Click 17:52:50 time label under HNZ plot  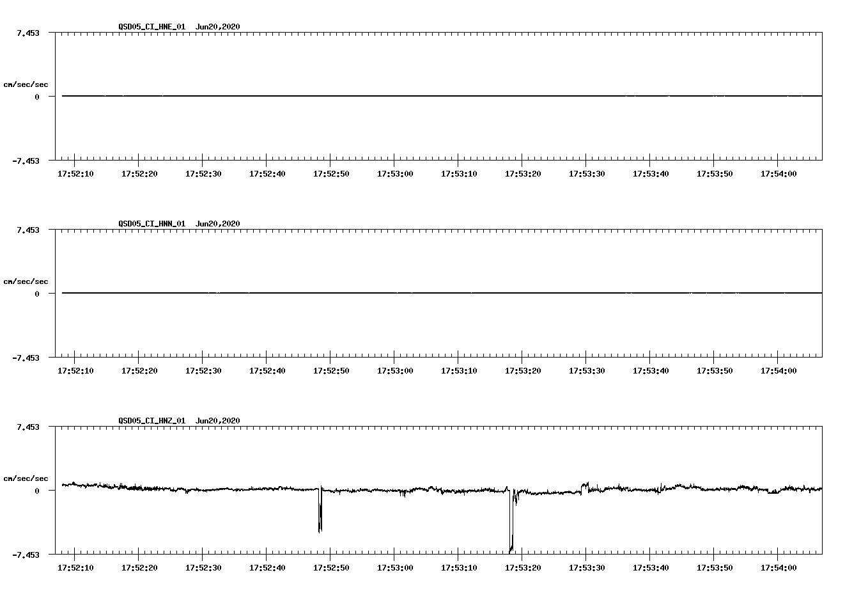[331, 567]
